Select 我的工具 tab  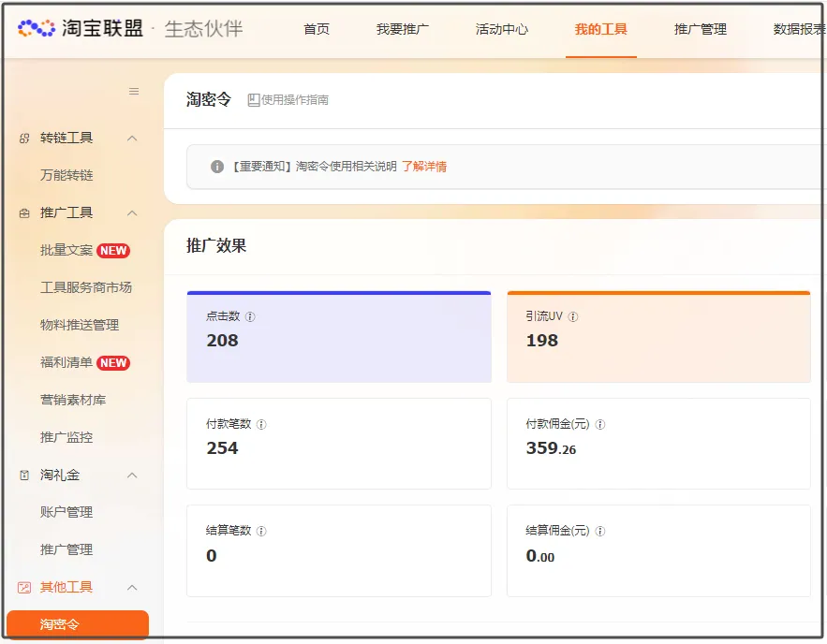pyautogui.click(x=600, y=29)
